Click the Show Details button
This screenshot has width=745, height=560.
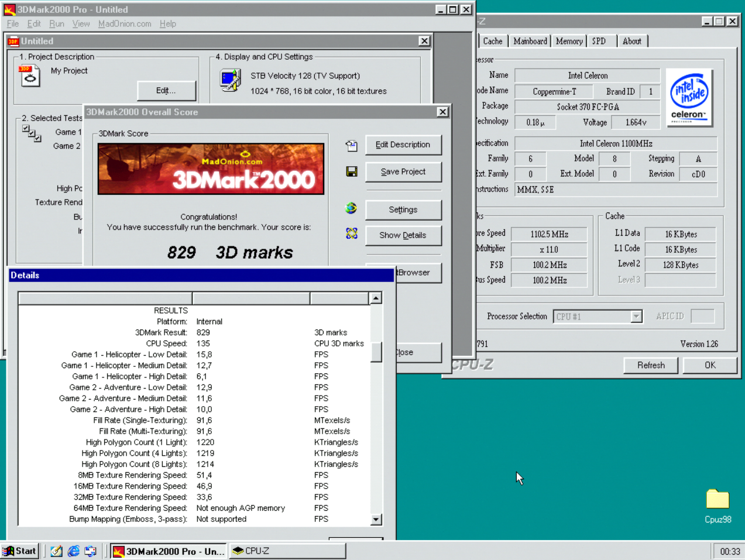(x=403, y=235)
